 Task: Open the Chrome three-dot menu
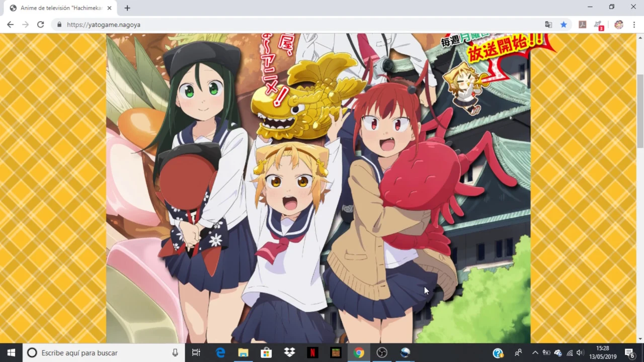pyautogui.click(x=634, y=24)
